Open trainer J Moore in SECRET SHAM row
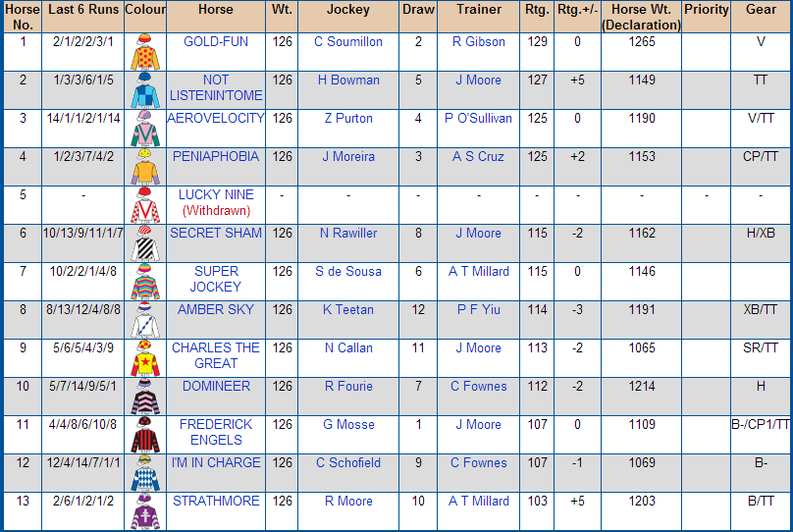This screenshot has width=793, height=532. click(478, 233)
